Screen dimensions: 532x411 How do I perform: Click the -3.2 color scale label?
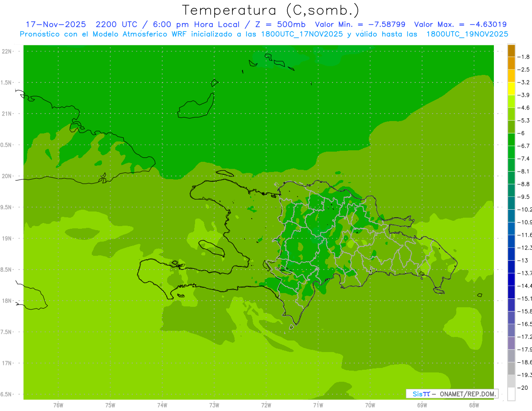(x=524, y=82)
